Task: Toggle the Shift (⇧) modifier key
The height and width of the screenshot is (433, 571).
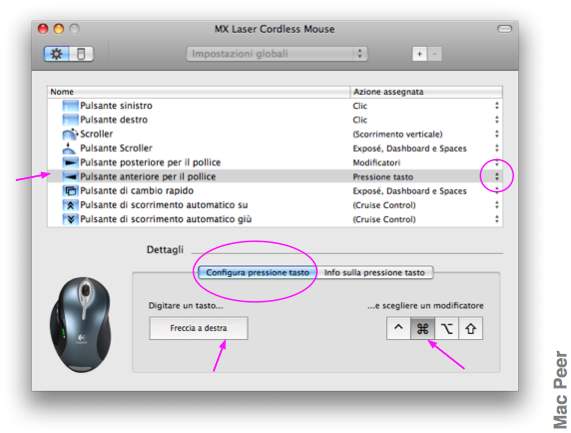Action: coord(470,328)
